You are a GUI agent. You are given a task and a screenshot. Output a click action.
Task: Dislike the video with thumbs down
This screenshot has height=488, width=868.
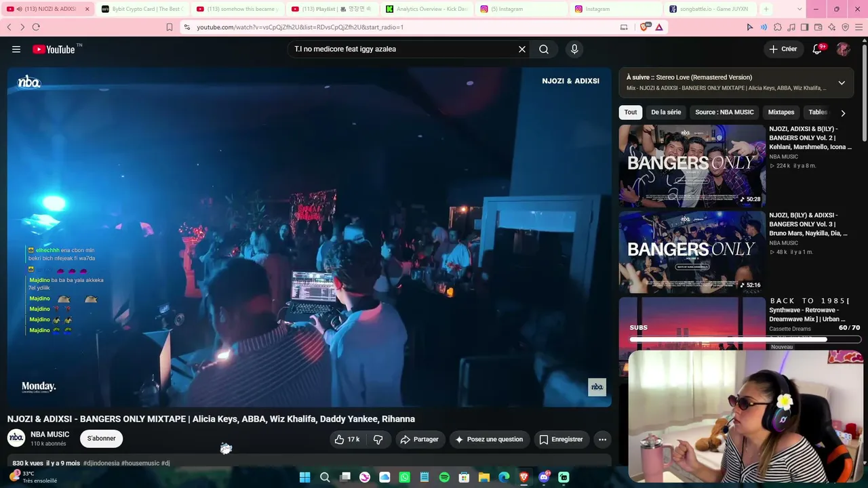pyautogui.click(x=378, y=439)
